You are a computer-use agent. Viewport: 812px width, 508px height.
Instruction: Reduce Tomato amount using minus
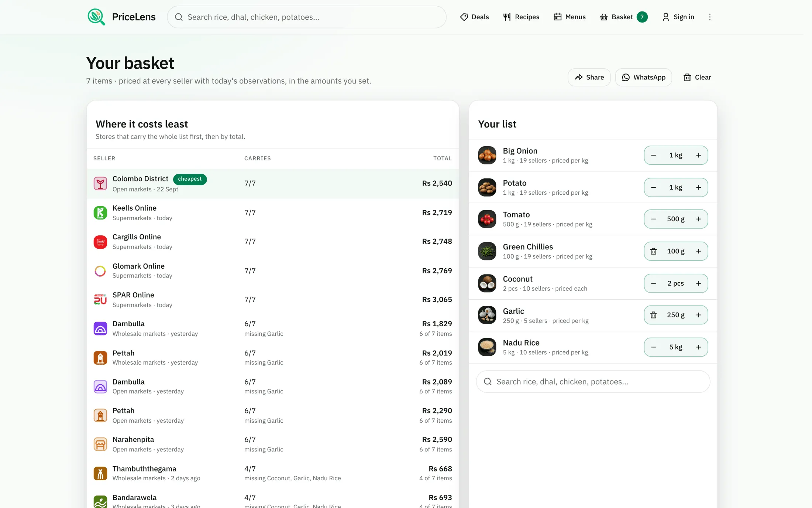click(653, 219)
